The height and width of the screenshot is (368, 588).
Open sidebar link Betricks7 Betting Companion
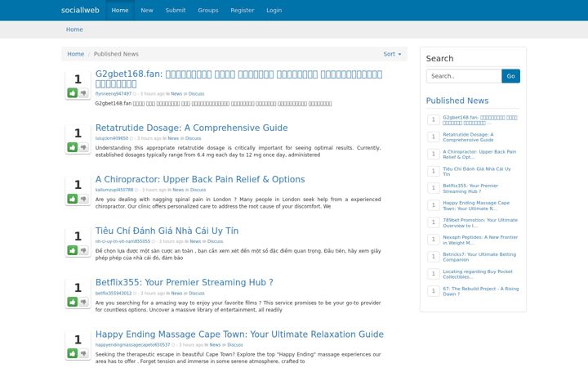479,257
